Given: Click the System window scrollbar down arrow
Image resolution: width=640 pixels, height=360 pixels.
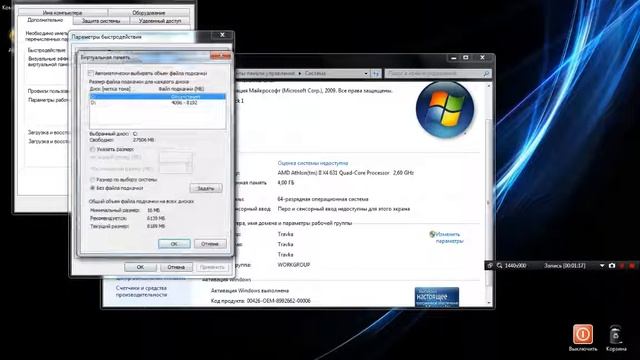Looking at the screenshot, I should (x=489, y=302).
